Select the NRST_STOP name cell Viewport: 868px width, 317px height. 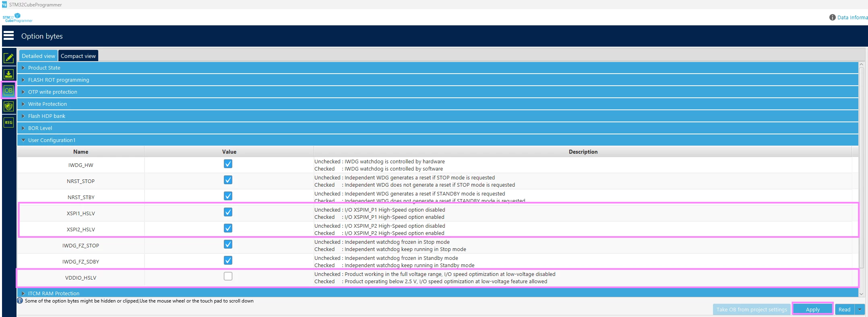pyautogui.click(x=81, y=181)
